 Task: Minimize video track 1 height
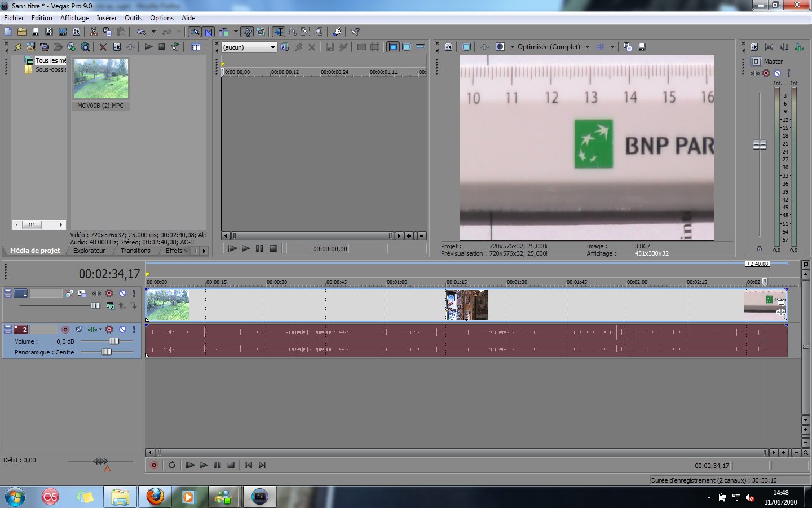tap(8, 291)
